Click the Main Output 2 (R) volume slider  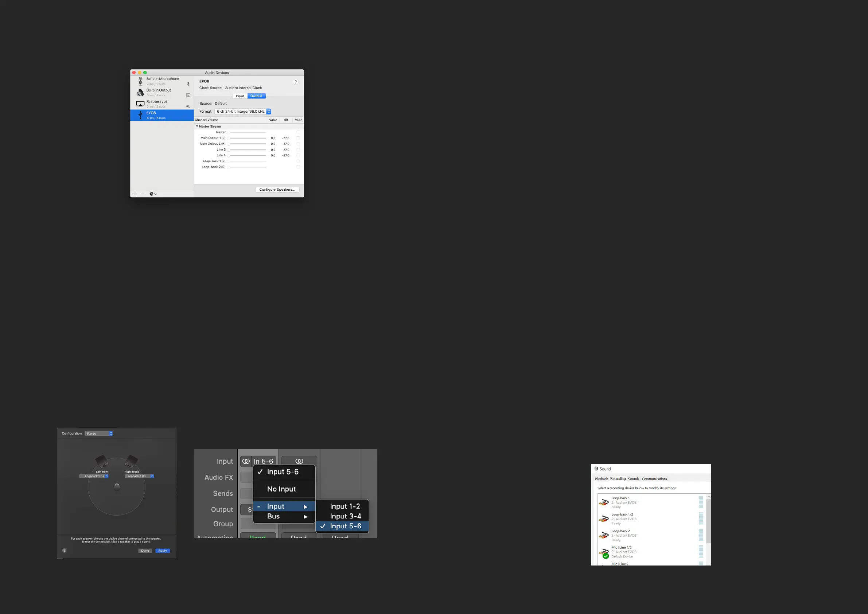[248, 144]
